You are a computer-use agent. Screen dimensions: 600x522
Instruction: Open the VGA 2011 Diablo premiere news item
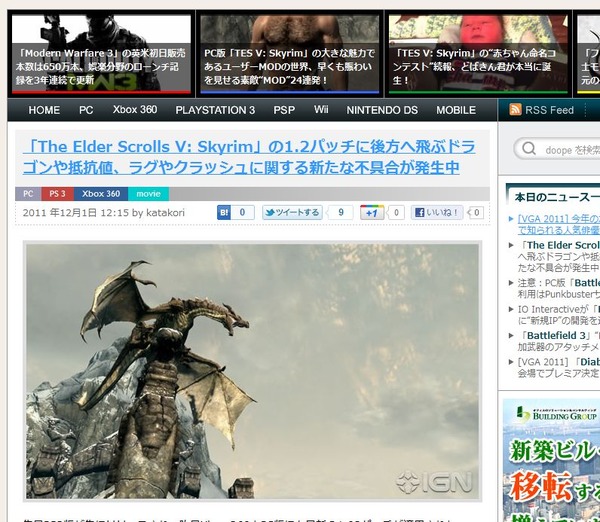(x=558, y=367)
